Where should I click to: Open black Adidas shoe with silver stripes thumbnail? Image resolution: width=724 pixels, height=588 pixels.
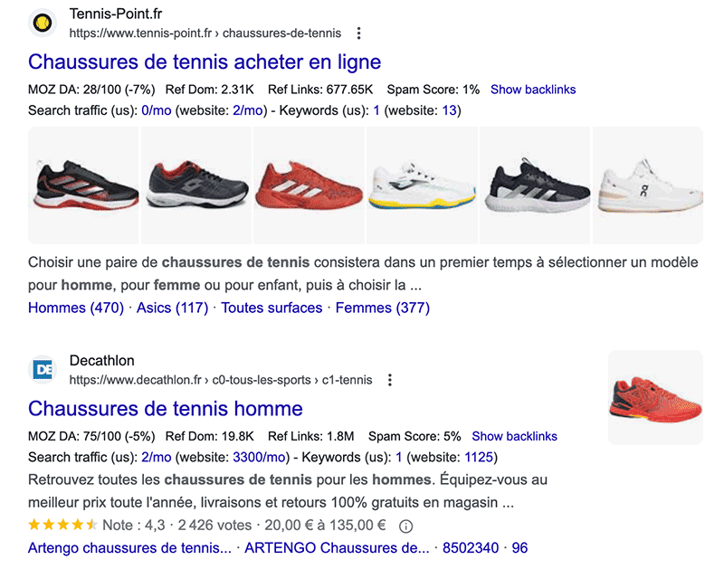coord(535,185)
